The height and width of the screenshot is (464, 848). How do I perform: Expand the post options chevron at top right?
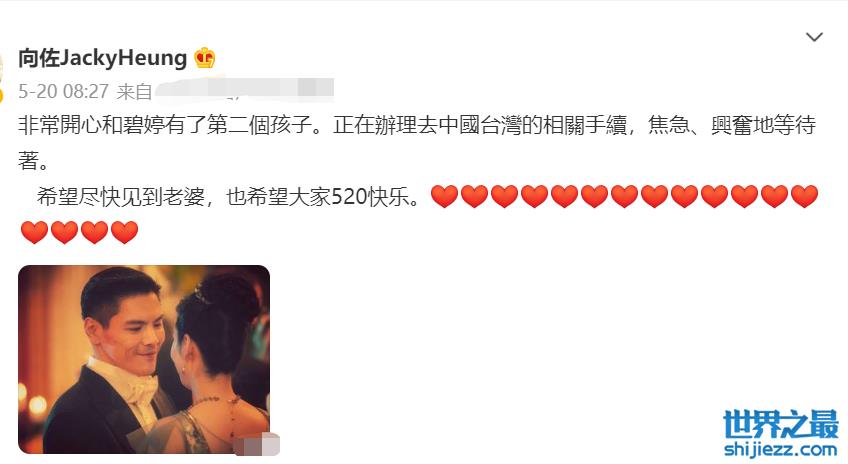[x=814, y=37]
